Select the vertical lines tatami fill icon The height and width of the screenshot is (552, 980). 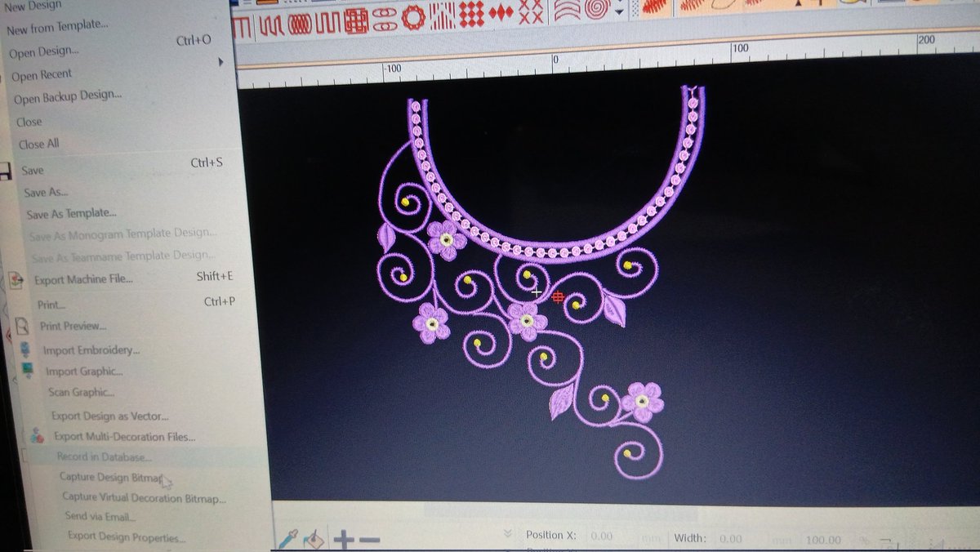click(443, 16)
